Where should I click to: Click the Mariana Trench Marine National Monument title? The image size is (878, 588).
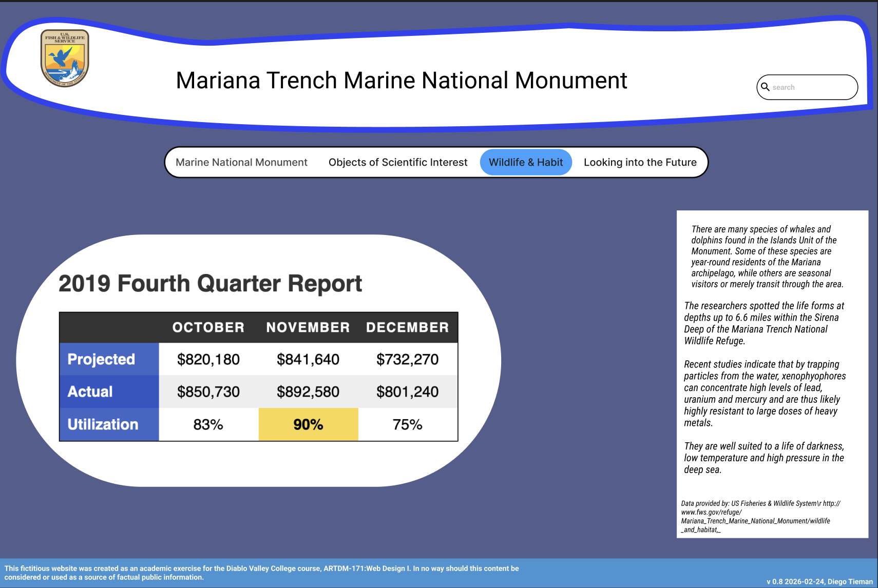point(401,81)
